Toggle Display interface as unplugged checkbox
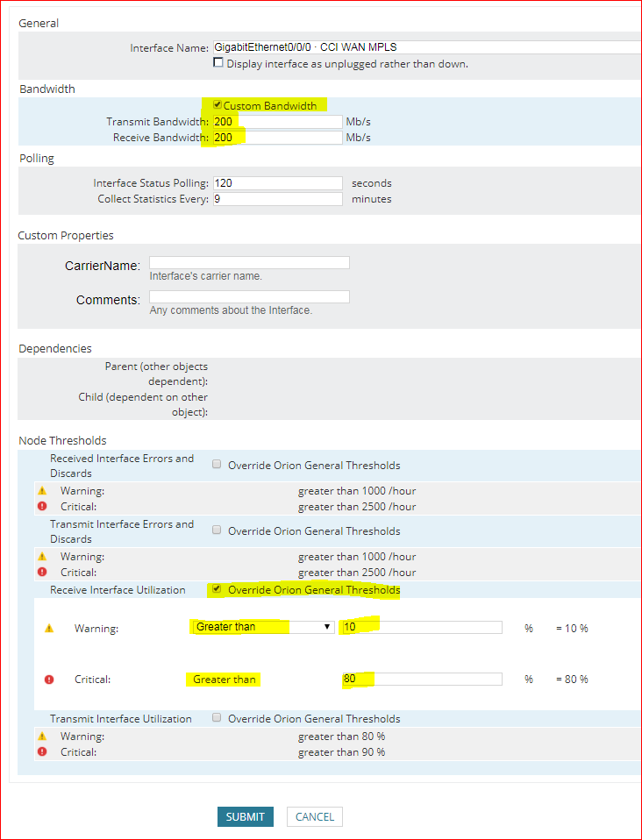This screenshot has width=642, height=840. coord(218,62)
